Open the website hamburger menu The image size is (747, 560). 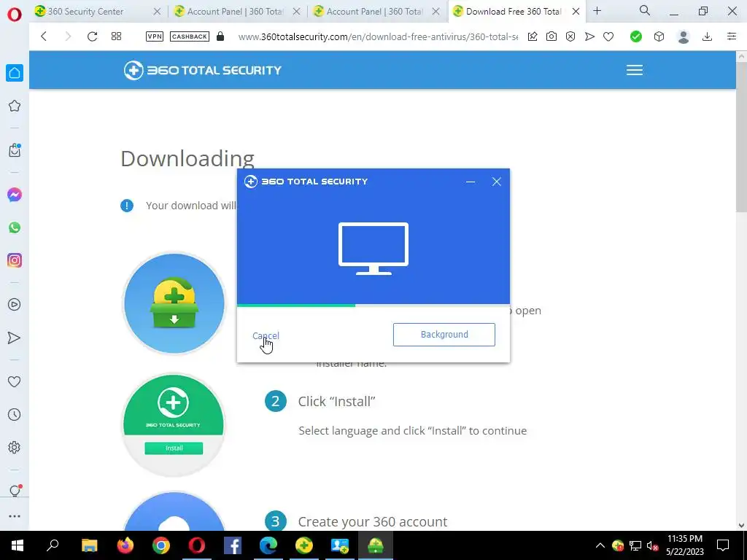[635, 70]
